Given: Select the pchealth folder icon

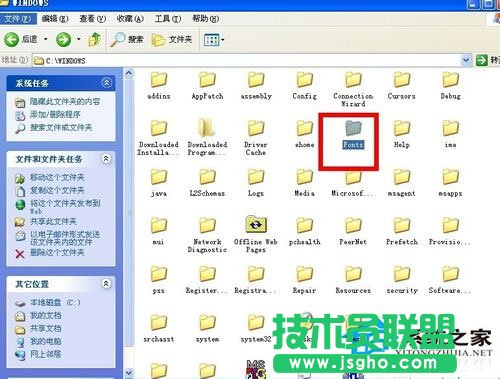Looking at the screenshot, I should (305, 226).
